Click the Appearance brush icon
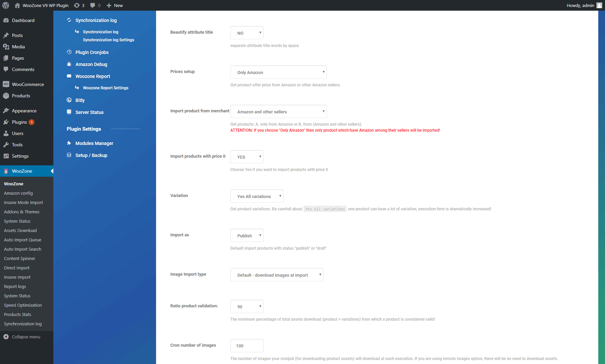605x364 pixels. (6, 111)
